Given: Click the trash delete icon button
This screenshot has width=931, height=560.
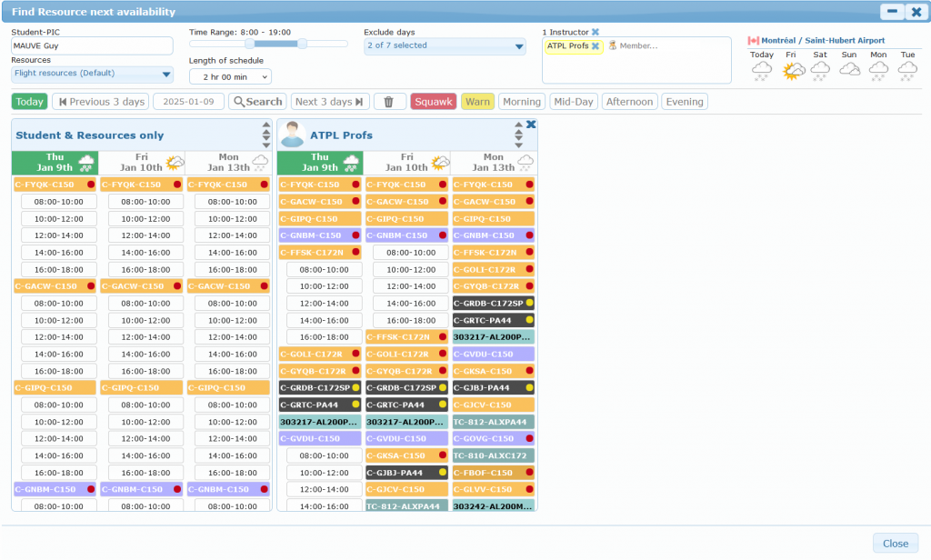Looking at the screenshot, I should (x=389, y=102).
